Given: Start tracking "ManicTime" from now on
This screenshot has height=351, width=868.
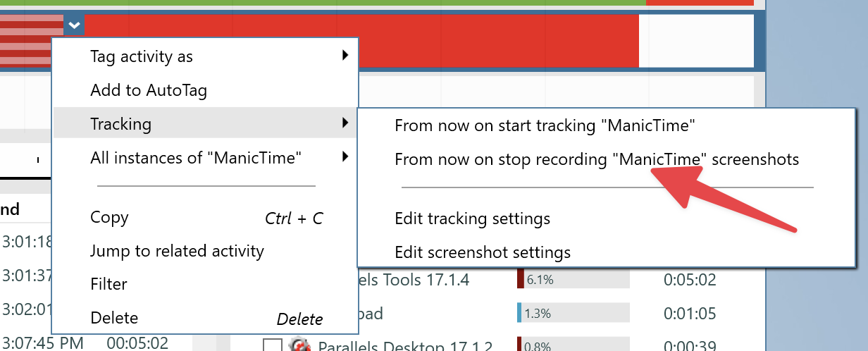Looking at the screenshot, I should 545,125.
